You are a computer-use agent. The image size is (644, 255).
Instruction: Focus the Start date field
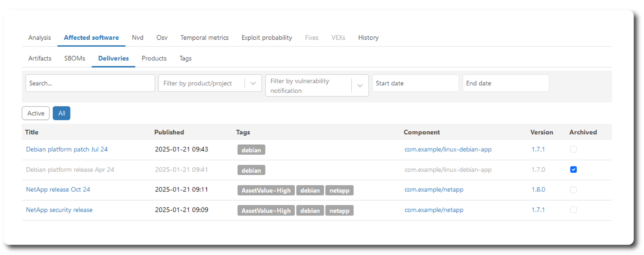pos(415,83)
